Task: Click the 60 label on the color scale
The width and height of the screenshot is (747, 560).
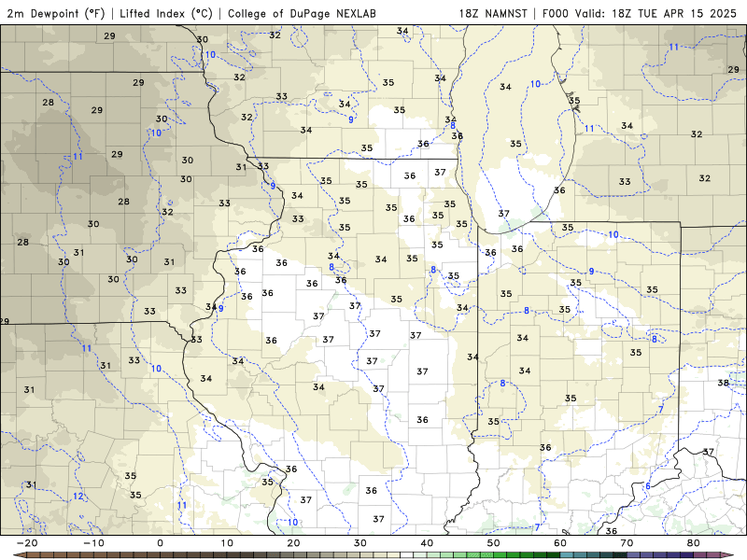Action: [x=560, y=543]
